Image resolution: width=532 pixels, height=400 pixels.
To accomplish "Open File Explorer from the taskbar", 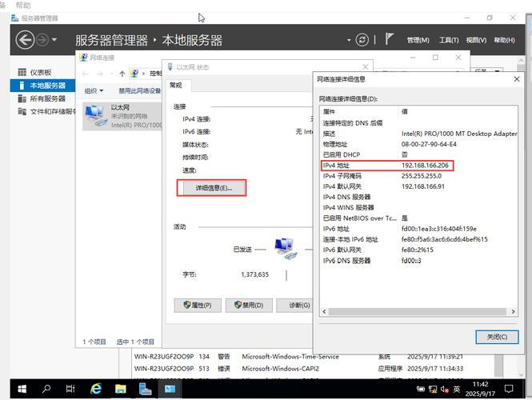I will 121,389.
